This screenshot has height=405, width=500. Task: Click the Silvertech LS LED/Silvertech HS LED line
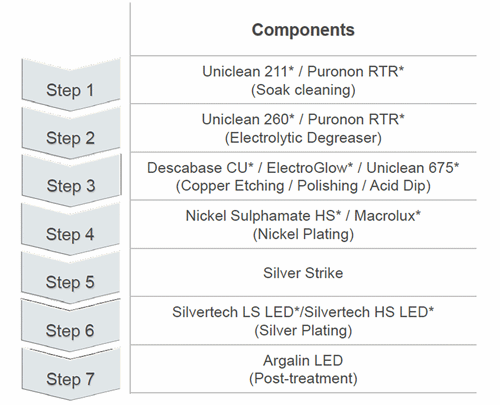[303, 312]
